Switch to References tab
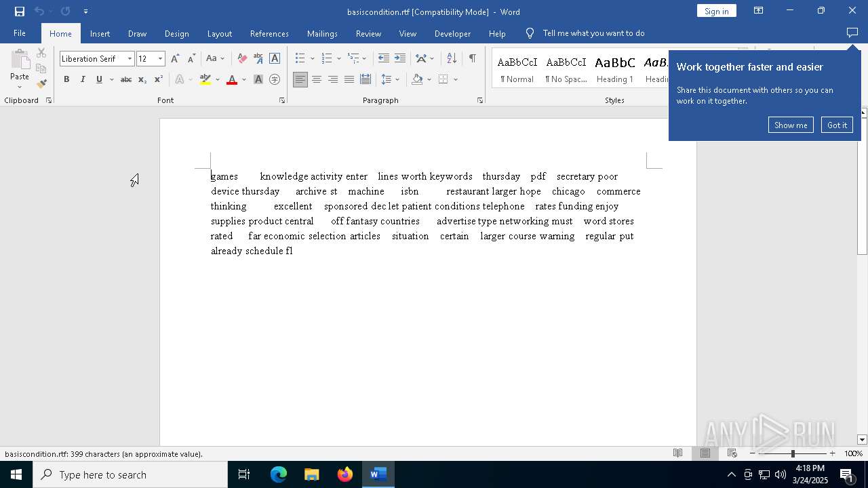 269,33
